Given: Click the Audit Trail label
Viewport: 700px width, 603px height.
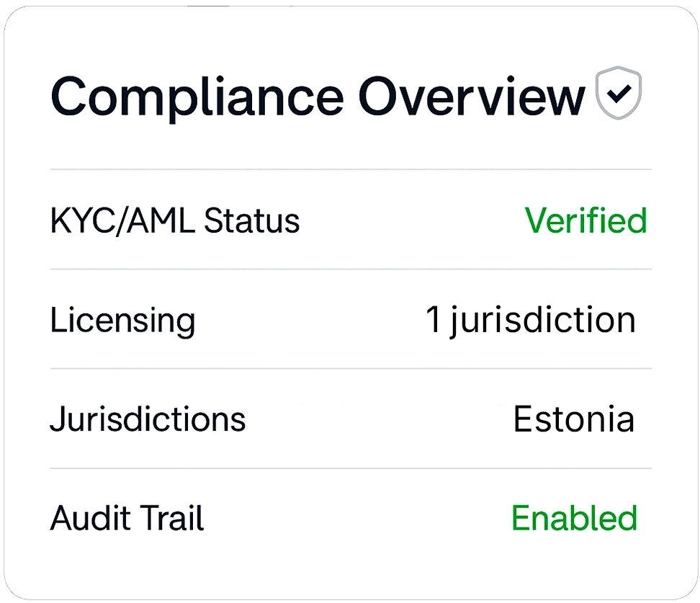Looking at the screenshot, I should [127, 518].
